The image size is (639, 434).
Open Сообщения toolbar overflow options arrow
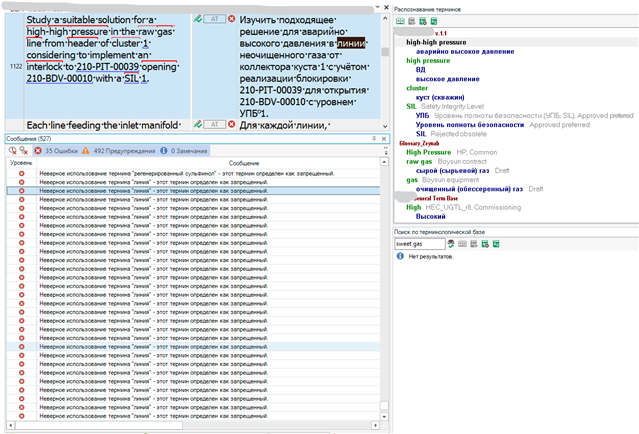point(386,151)
